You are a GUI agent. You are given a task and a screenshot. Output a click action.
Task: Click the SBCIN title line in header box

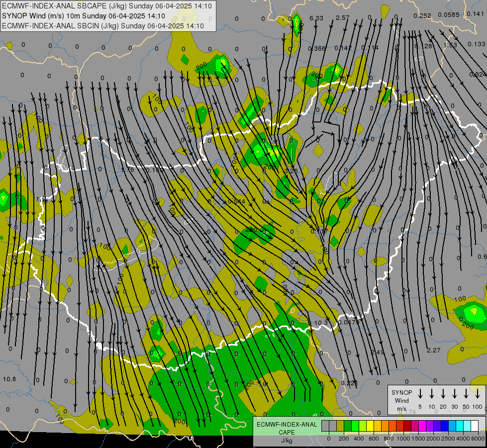[103, 26]
